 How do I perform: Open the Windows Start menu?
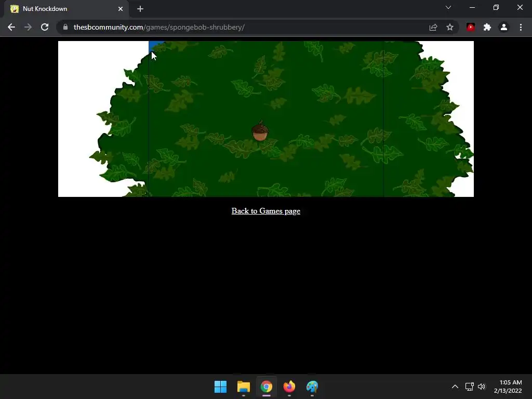(x=220, y=387)
